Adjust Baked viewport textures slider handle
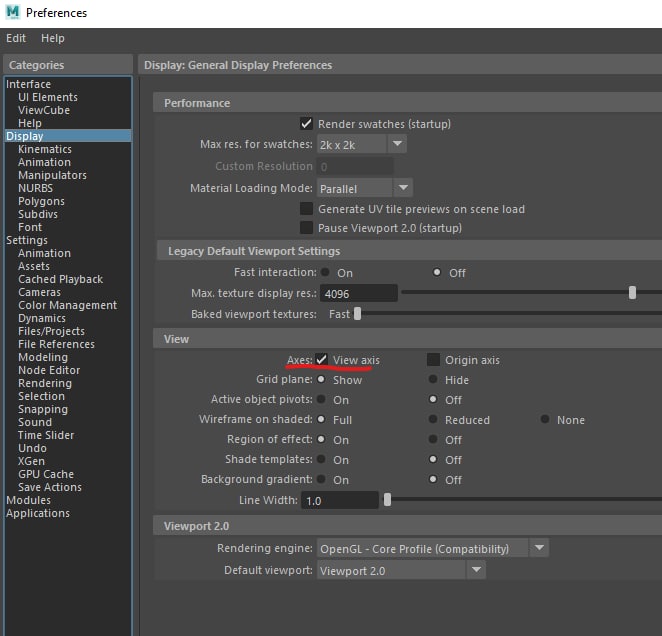Screen dimensions: 662x636 pyautogui.click(x=358, y=314)
